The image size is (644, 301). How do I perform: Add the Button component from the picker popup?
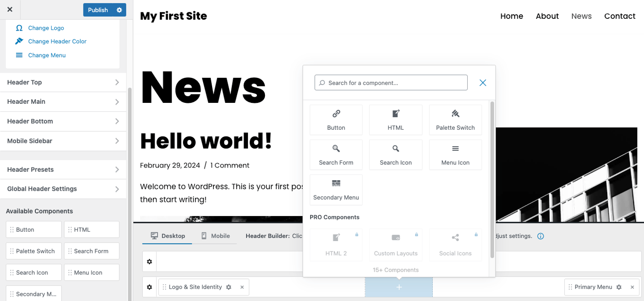tap(336, 120)
